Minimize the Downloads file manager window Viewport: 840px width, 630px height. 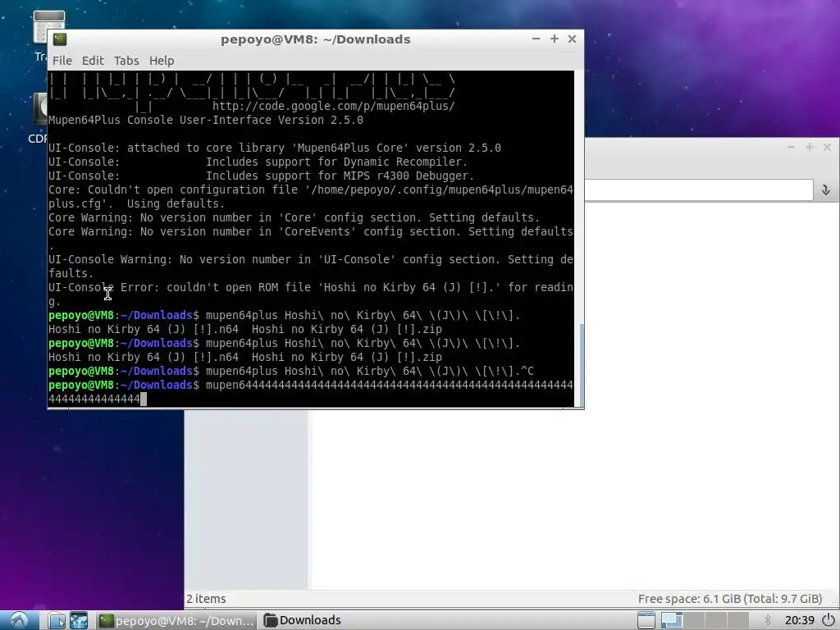pyautogui.click(x=792, y=147)
